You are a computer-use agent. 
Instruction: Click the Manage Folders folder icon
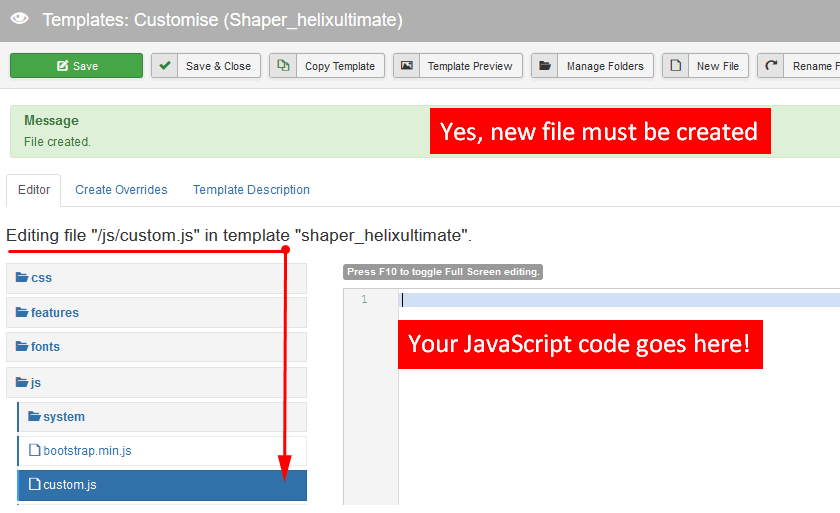click(545, 65)
